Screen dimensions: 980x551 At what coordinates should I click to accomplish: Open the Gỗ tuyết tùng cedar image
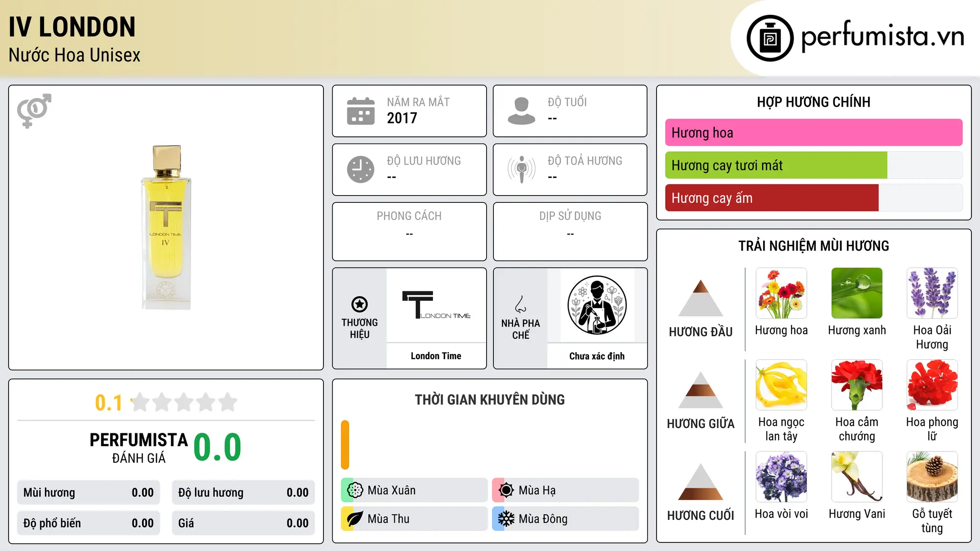coord(932,477)
